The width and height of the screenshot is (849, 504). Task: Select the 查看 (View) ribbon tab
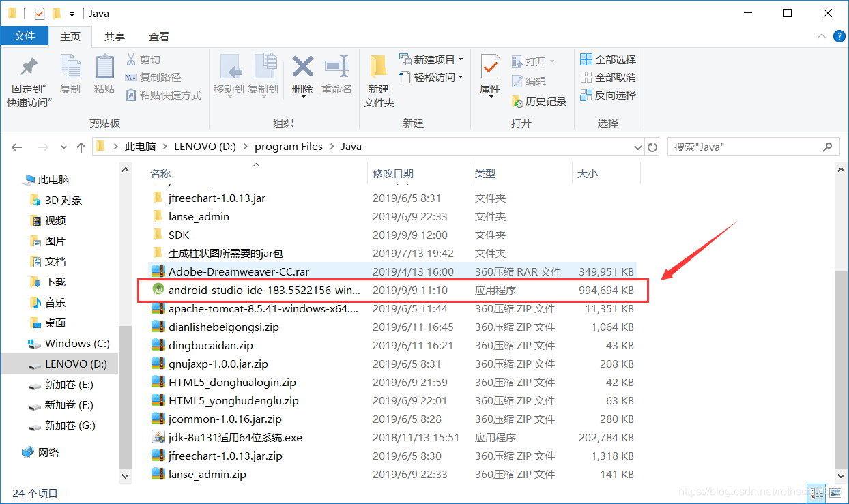click(x=159, y=36)
